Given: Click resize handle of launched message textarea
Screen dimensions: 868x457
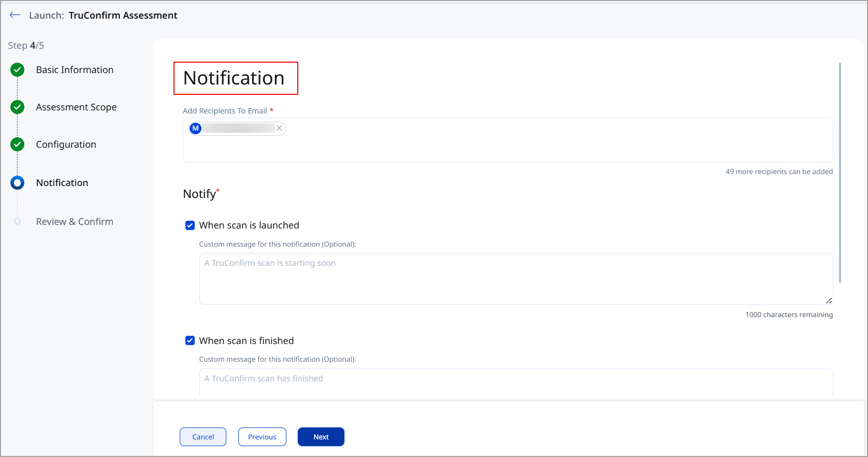Looking at the screenshot, I should click(x=829, y=301).
